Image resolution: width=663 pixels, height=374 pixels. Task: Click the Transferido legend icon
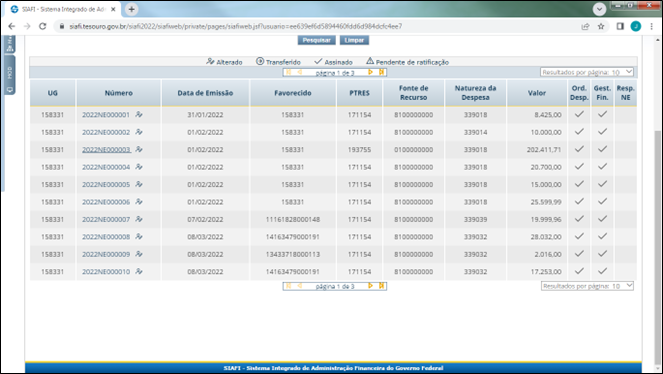click(x=260, y=61)
